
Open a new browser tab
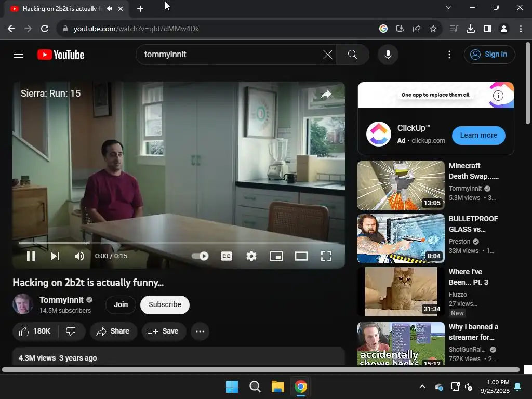(x=140, y=9)
